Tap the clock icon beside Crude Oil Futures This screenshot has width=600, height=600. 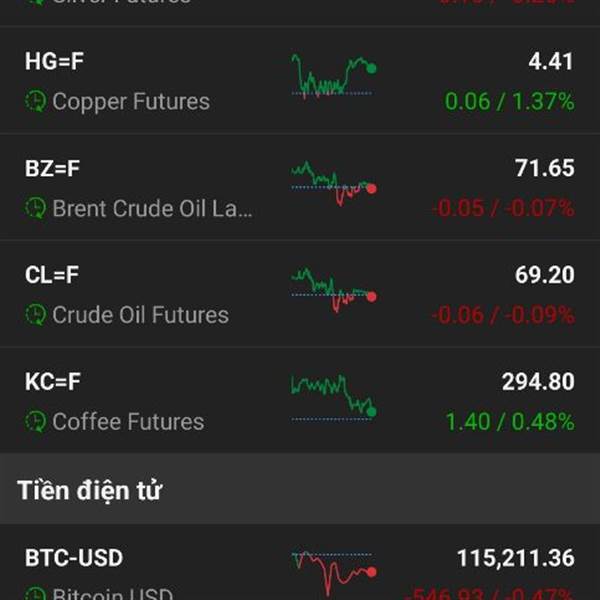point(36,315)
